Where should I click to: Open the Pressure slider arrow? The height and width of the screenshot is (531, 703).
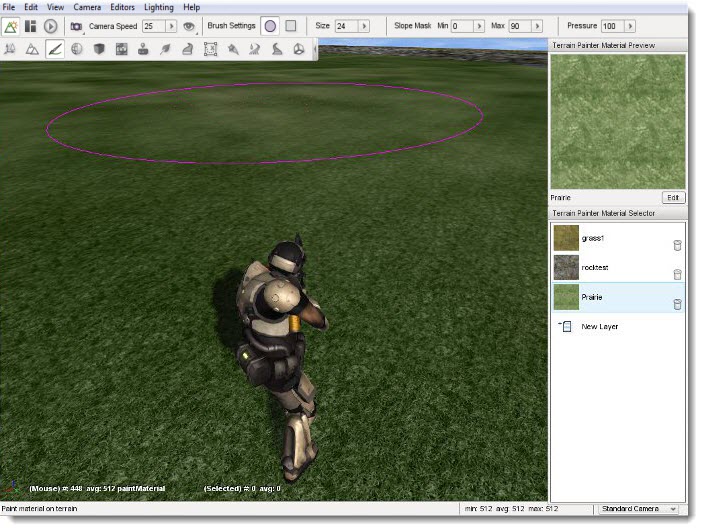pos(629,26)
